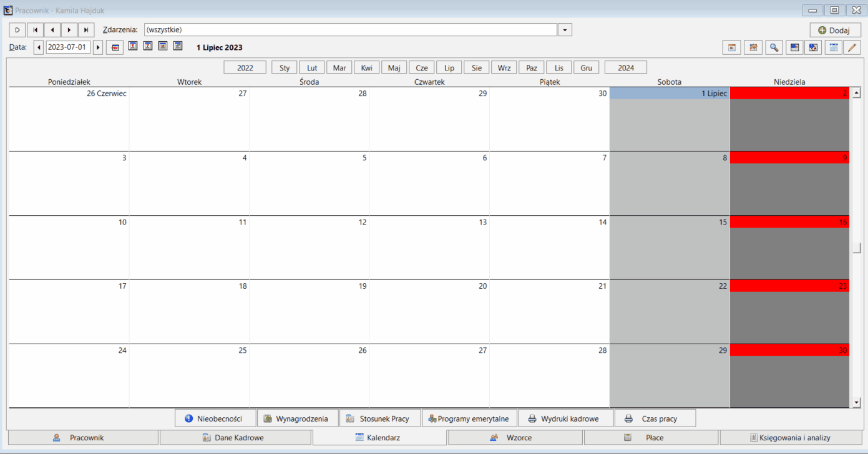The image size is (868, 454).
Task: Open the Wynagrodzenia section
Action: [x=298, y=418]
